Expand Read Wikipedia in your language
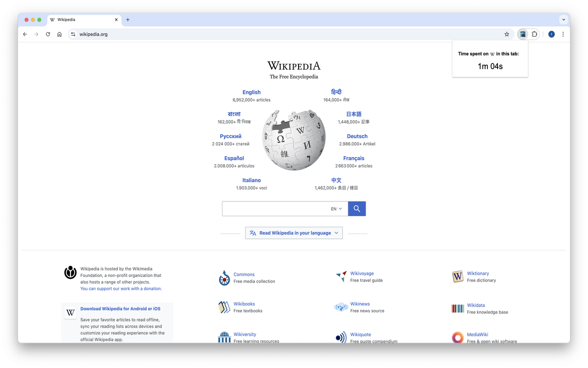588x368 pixels. pos(294,233)
